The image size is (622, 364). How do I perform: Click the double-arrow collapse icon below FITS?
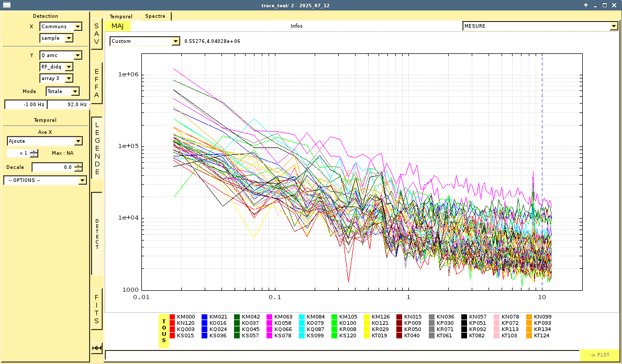(96, 348)
